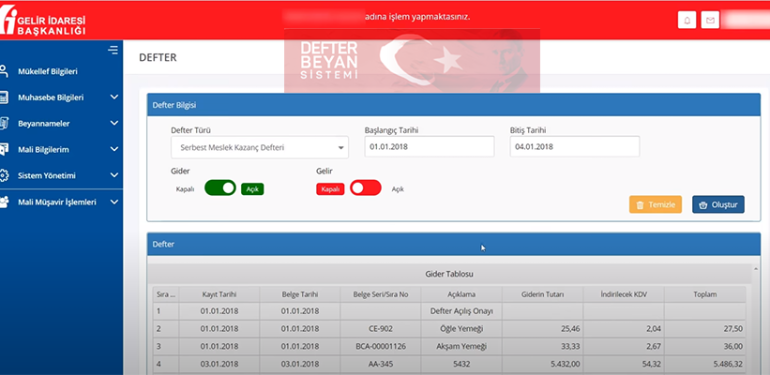
Task: Click the 33,33 amount cell
Action: tap(543, 347)
